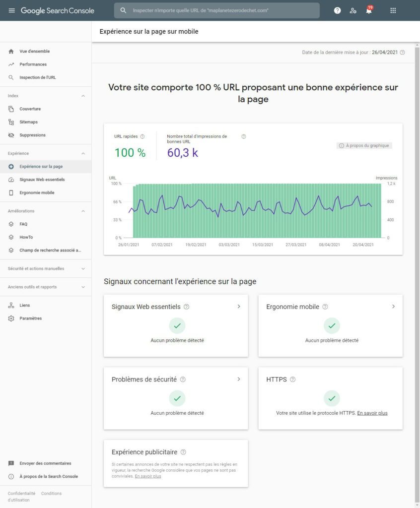
Task: Click the 100 % URL rapides metric
Action: pyautogui.click(x=130, y=153)
